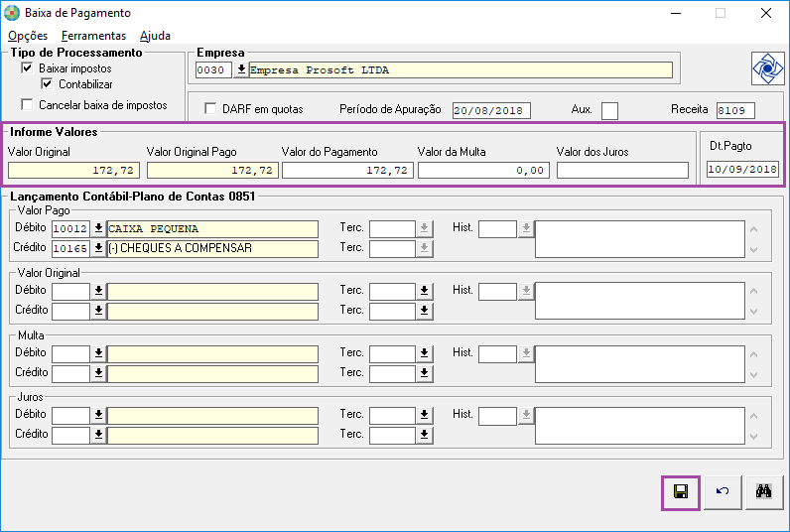
Task: Enable DARF em quotas checkbox
Action: click(210, 109)
